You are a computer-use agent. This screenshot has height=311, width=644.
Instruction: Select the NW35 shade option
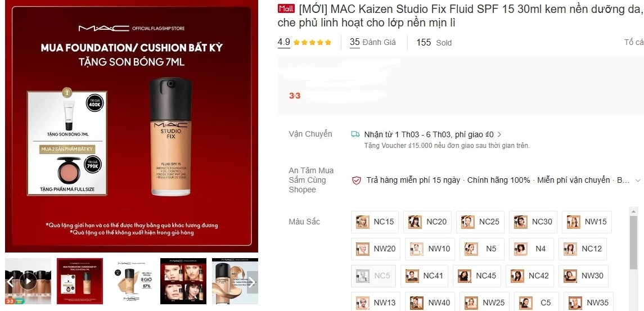pos(588,303)
